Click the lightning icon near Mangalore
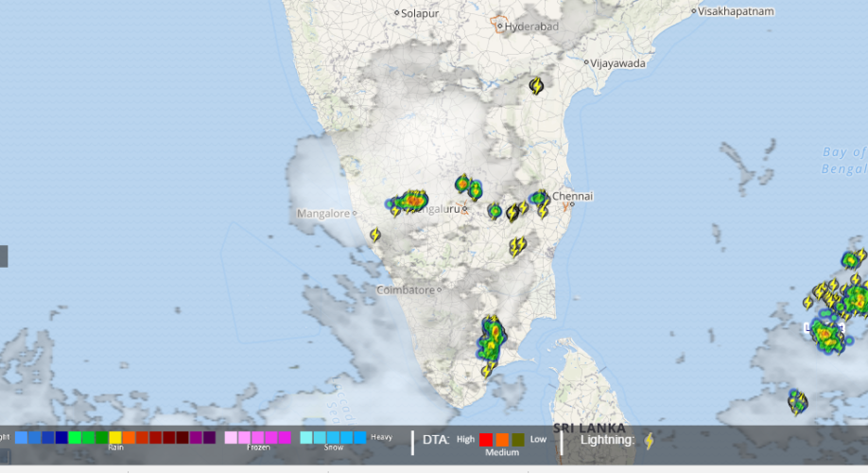Viewport: 868px width, 473px height. tap(374, 235)
